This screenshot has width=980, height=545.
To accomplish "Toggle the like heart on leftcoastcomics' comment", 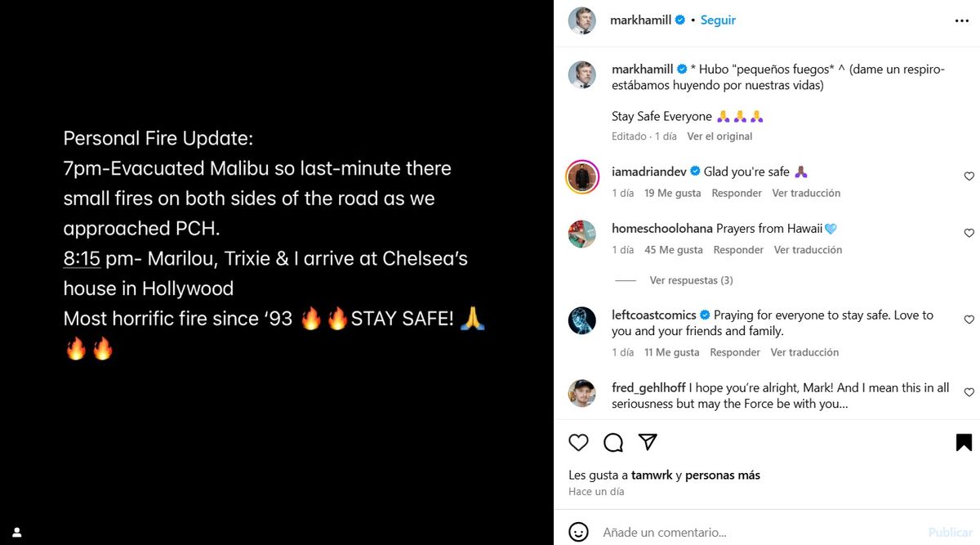I will click(x=969, y=319).
